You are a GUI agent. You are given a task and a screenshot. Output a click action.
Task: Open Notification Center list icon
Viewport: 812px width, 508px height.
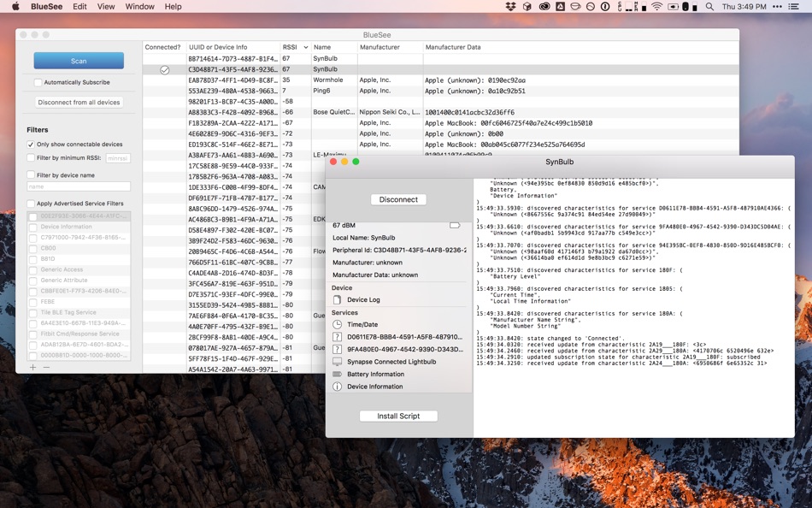point(795,7)
